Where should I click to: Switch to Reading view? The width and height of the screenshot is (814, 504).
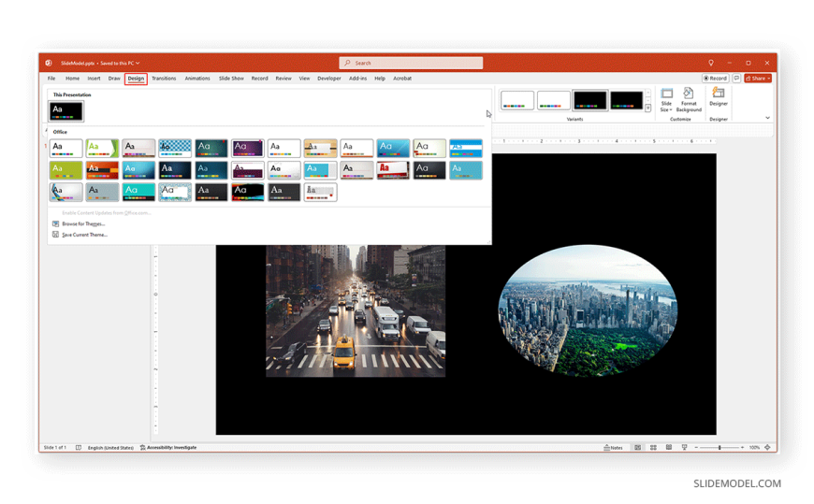[669, 447]
